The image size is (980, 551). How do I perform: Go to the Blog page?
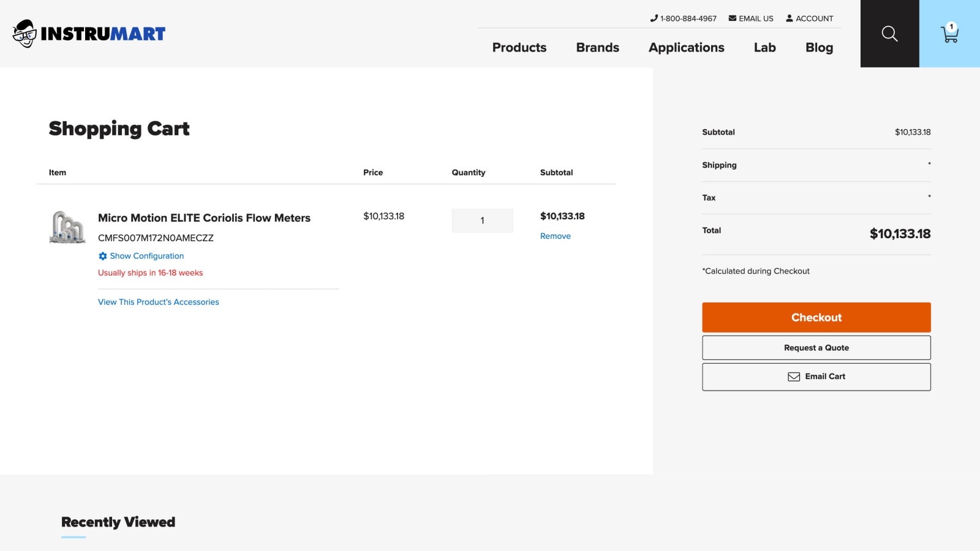pyautogui.click(x=820, y=48)
